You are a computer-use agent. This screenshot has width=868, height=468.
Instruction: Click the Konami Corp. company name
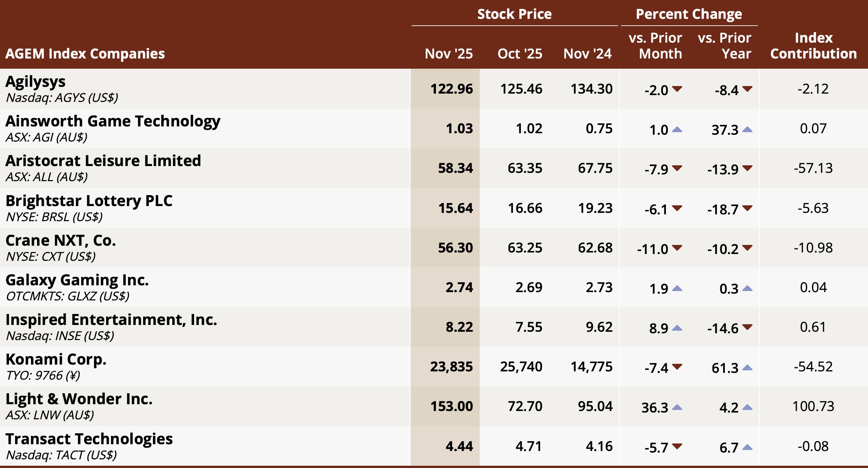56,359
